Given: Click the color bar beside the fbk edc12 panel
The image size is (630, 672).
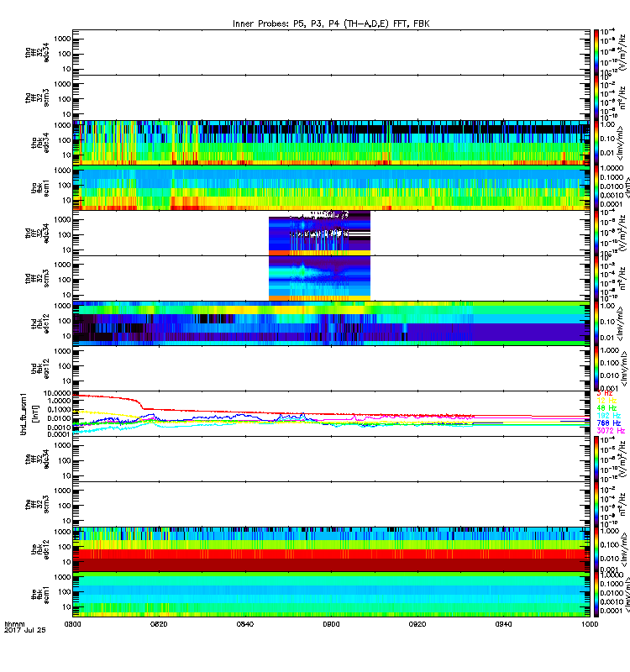Looking at the screenshot, I should pos(596,549).
